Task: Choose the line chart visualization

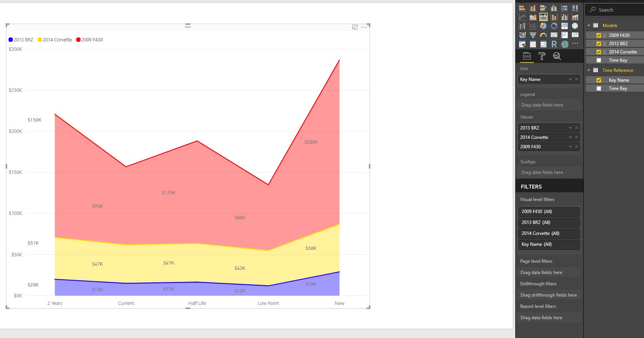Action: [x=522, y=17]
